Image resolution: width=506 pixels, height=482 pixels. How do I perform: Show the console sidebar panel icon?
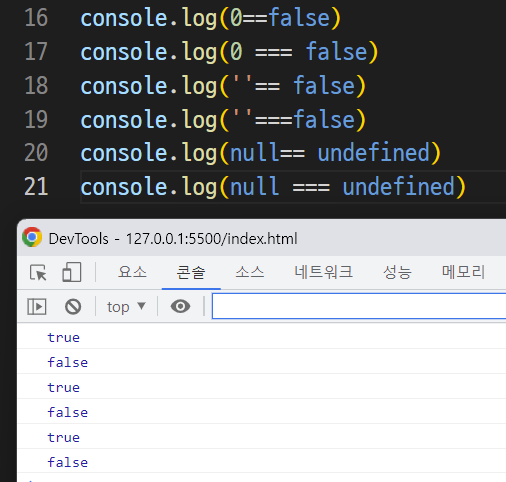point(37,307)
